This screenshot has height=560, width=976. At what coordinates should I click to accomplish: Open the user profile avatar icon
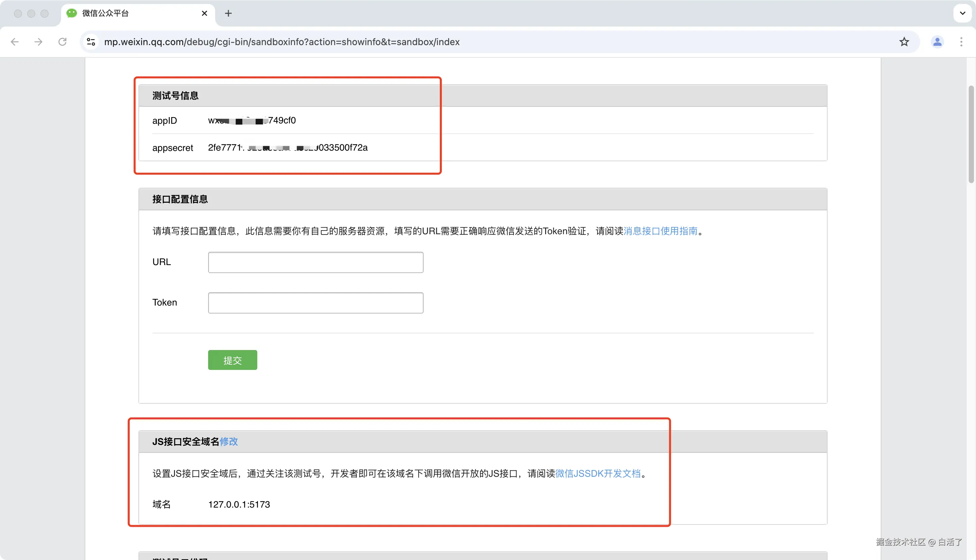[937, 41]
